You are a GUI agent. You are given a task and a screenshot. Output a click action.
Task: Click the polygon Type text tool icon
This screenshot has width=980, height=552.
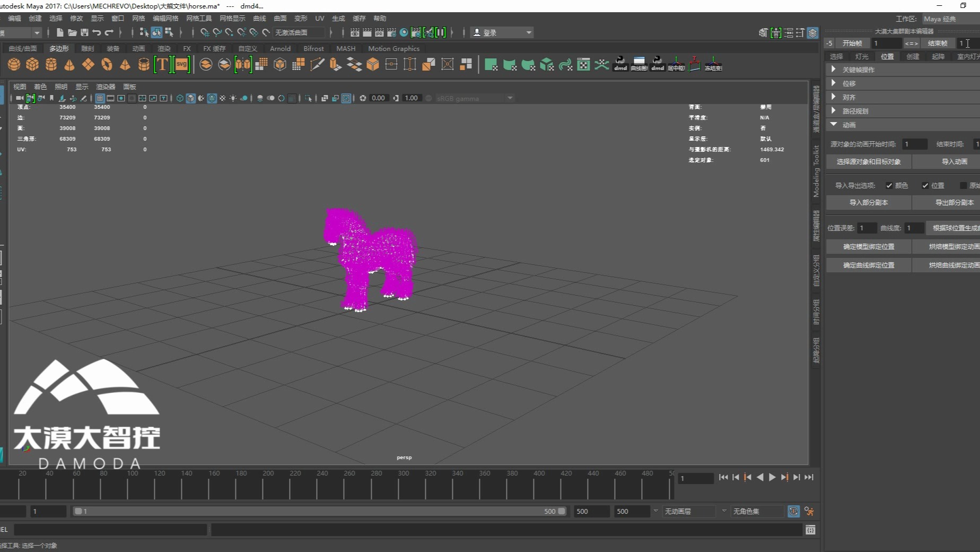[x=162, y=64]
